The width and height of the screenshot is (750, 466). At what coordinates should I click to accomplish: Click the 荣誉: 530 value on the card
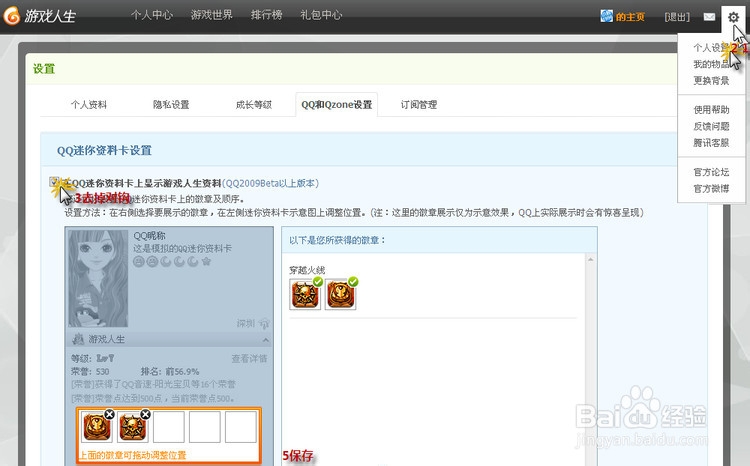tap(90, 372)
